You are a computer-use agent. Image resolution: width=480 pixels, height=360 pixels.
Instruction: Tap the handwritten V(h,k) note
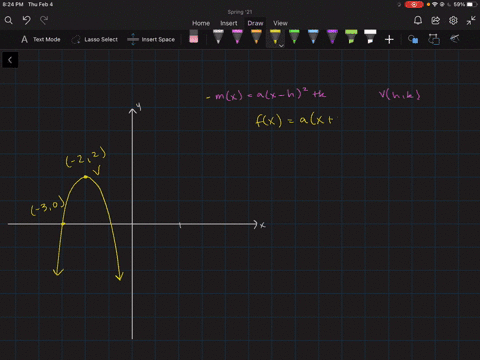coord(400,95)
